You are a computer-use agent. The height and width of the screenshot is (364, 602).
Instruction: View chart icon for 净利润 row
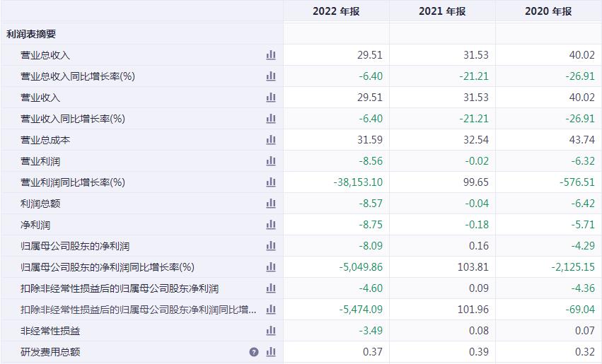click(x=271, y=224)
